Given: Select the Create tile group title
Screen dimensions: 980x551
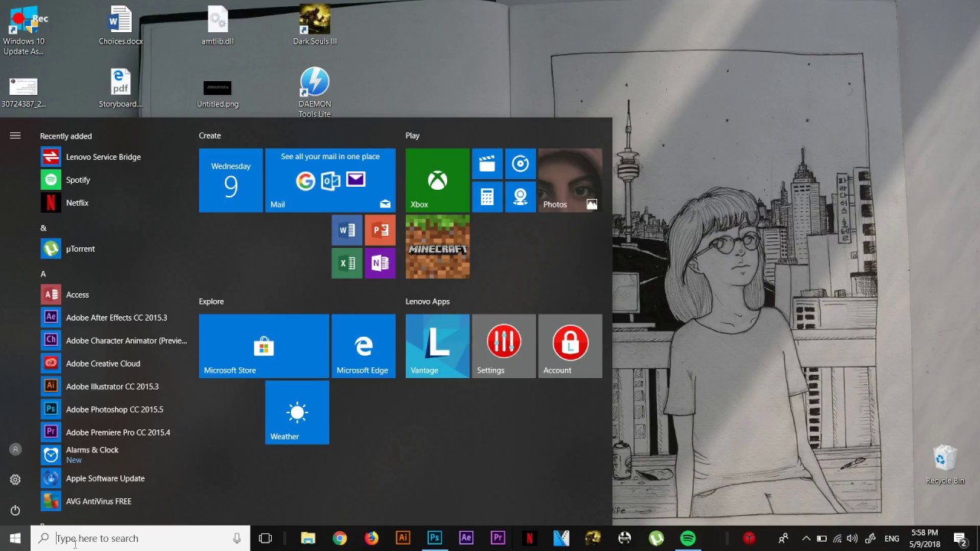Looking at the screenshot, I should (210, 135).
